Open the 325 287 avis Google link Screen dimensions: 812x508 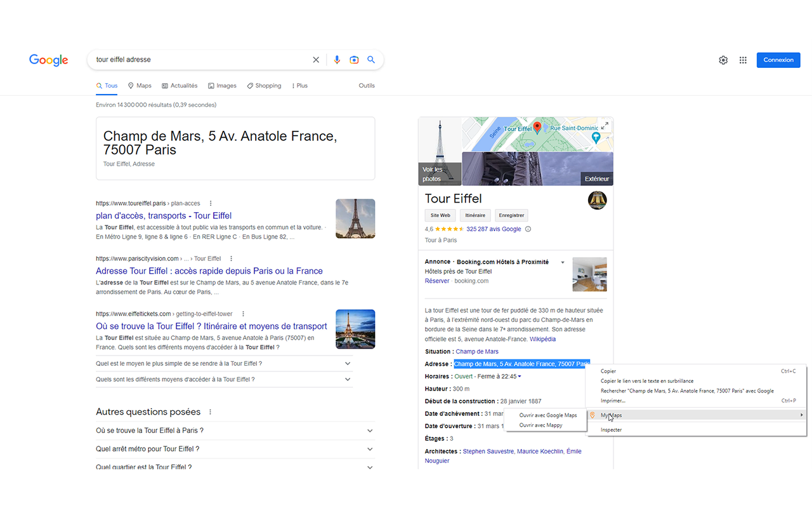click(494, 229)
